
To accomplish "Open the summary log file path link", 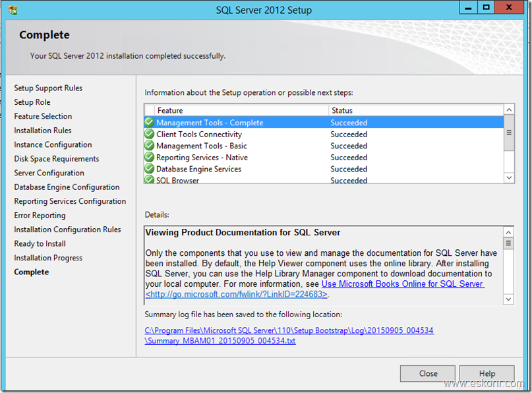I will tap(289, 330).
